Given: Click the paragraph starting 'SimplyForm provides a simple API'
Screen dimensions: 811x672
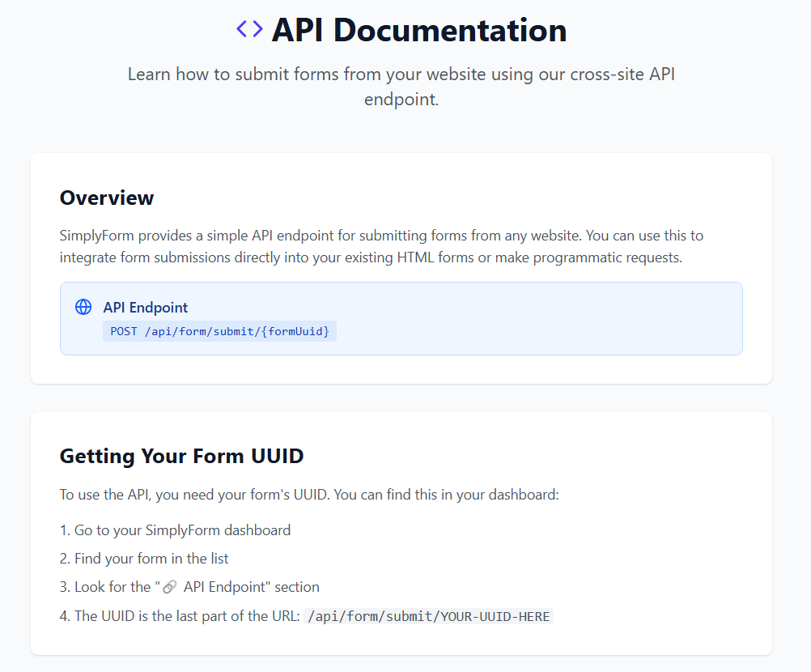Looking at the screenshot, I should [x=381, y=246].
